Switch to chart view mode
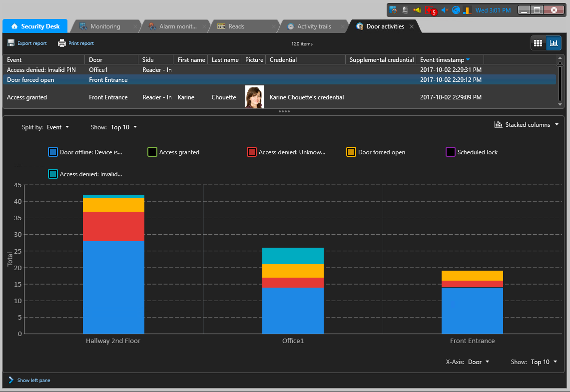 click(x=554, y=43)
